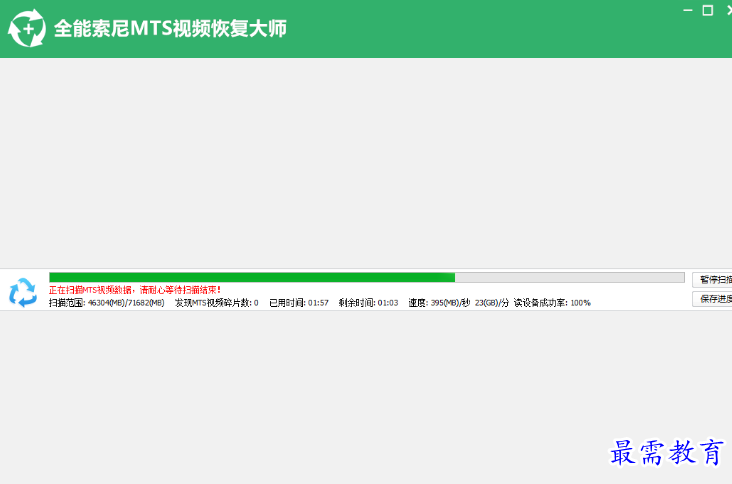This screenshot has height=484, width=732.
Task: Click the green scan progress bar
Action: pos(366,277)
